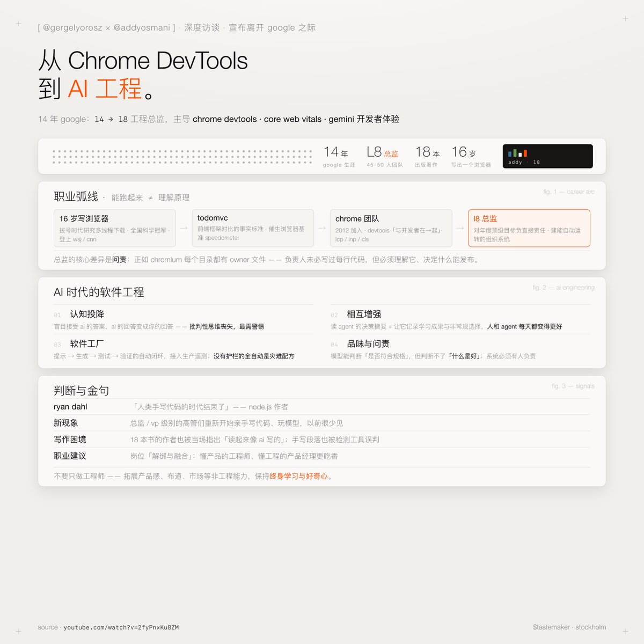The width and height of the screenshot is (644, 644).
Task: Click the black addy · l8 badge
Action: 547,156
